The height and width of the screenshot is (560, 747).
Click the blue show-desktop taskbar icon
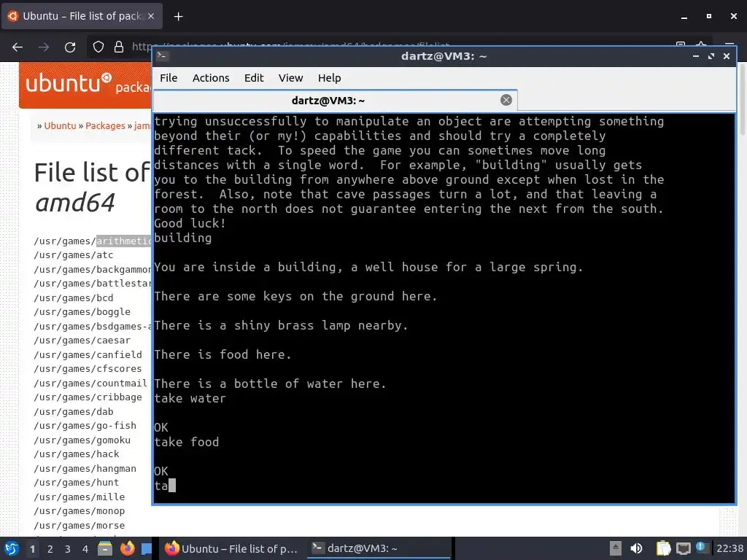click(146, 548)
